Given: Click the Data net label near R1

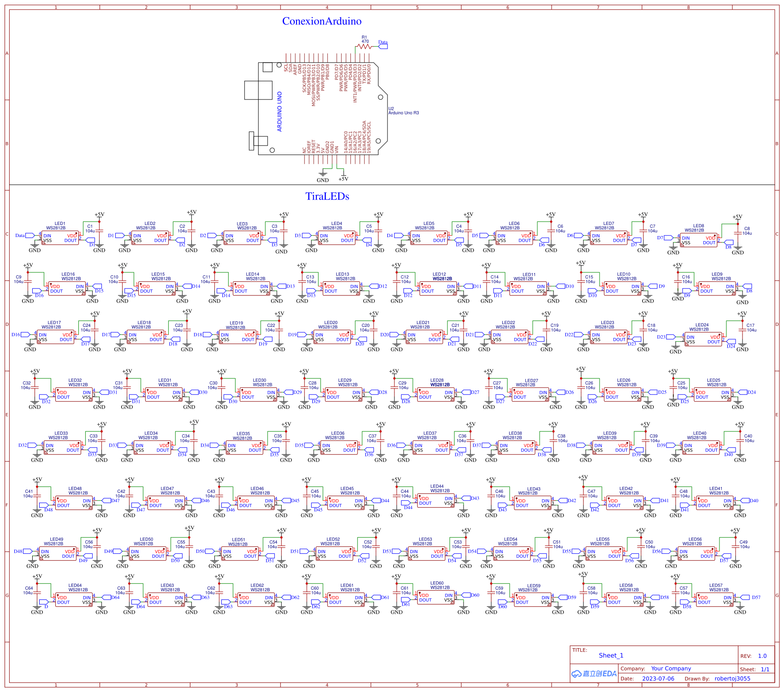Looking at the screenshot, I should (x=382, y=41).
